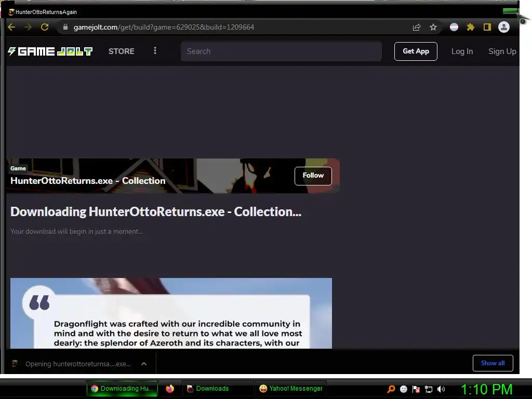Click 'Your download will begin in just a moment...' text

[x=76, y=231]
